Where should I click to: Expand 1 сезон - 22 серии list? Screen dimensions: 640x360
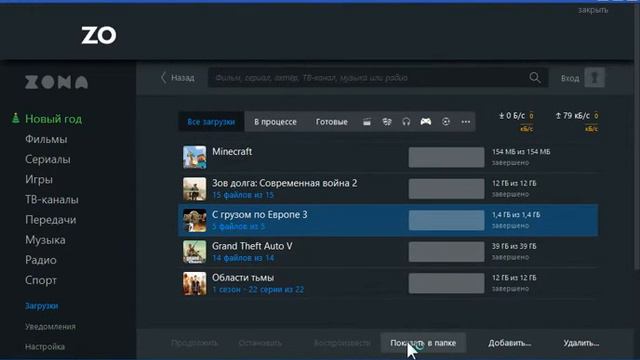(x=258, y=289)
